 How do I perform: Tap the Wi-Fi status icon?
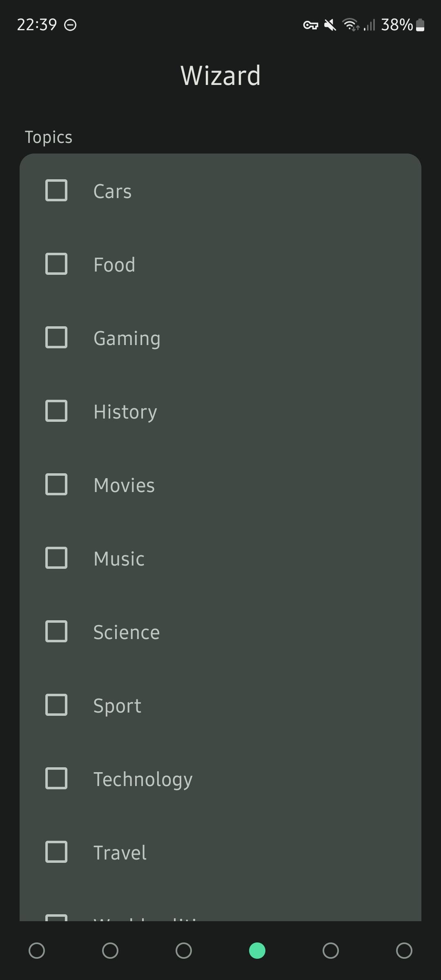350,25
